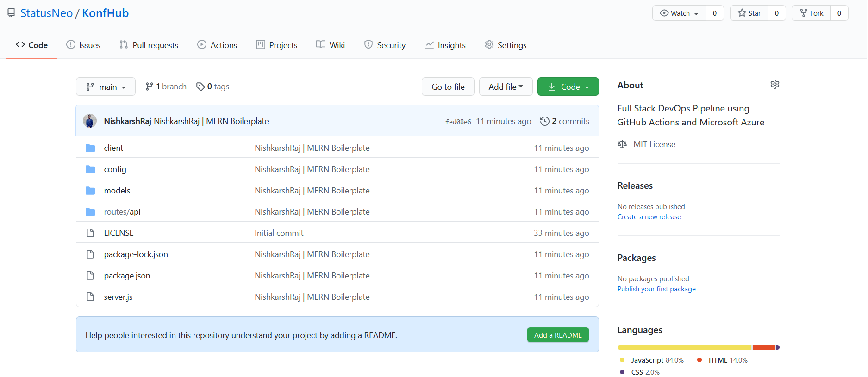Click Publish your first package link
868x377 pixels.
656,289
